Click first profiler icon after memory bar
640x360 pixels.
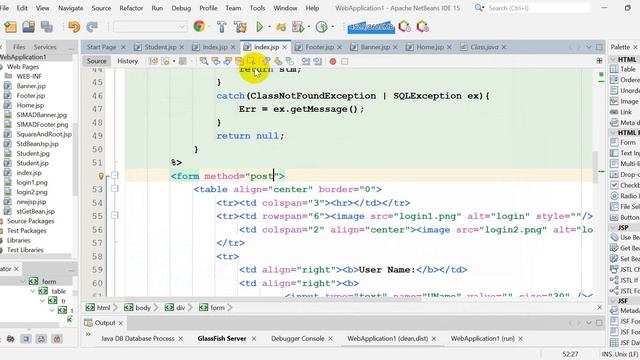pyautogui.click(x=404, y=27)
